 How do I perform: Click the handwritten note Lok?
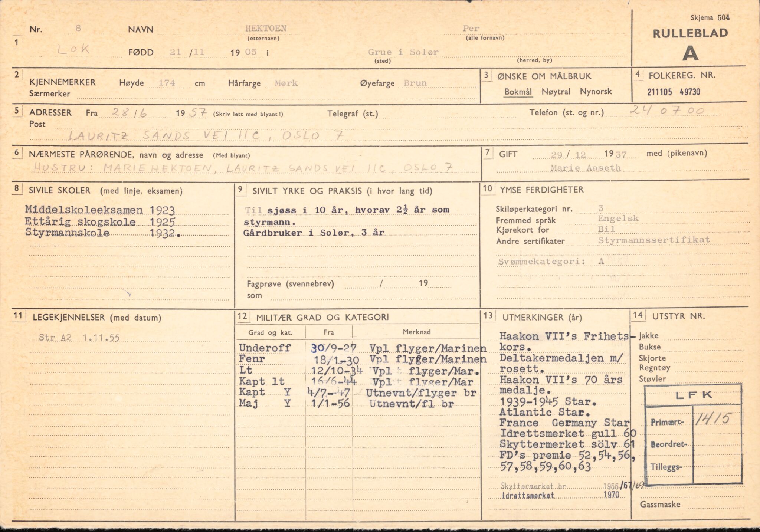click(x=73, y=49)
